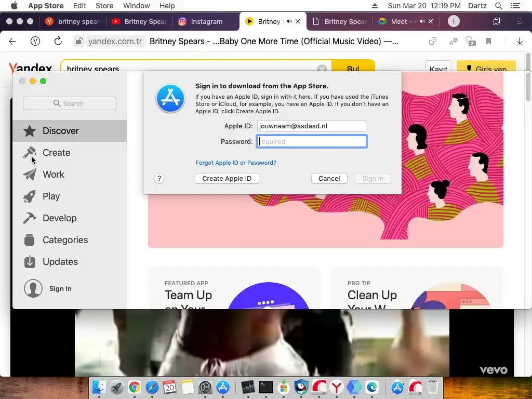Open new tab with plus button
532x399 pixels.
pyautogui.click(x=454, y=21)
